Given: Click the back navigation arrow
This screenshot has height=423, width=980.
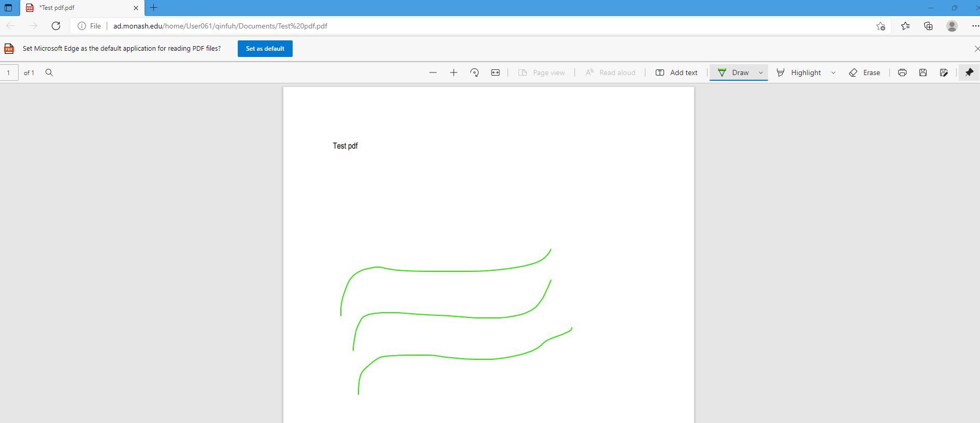Looking at the screenshot, I should pos(10,26).
